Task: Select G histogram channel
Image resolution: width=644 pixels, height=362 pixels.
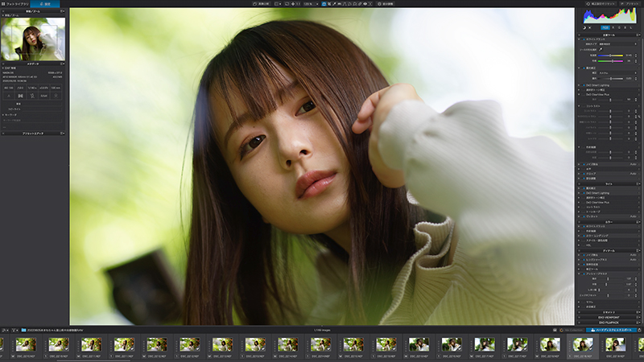Action: pos(619,28)
